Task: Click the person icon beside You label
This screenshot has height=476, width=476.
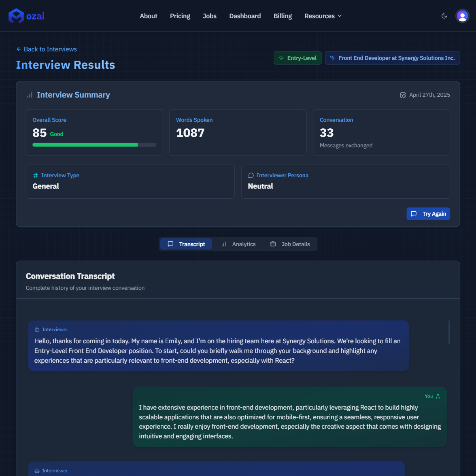Action: pos(438,396)
